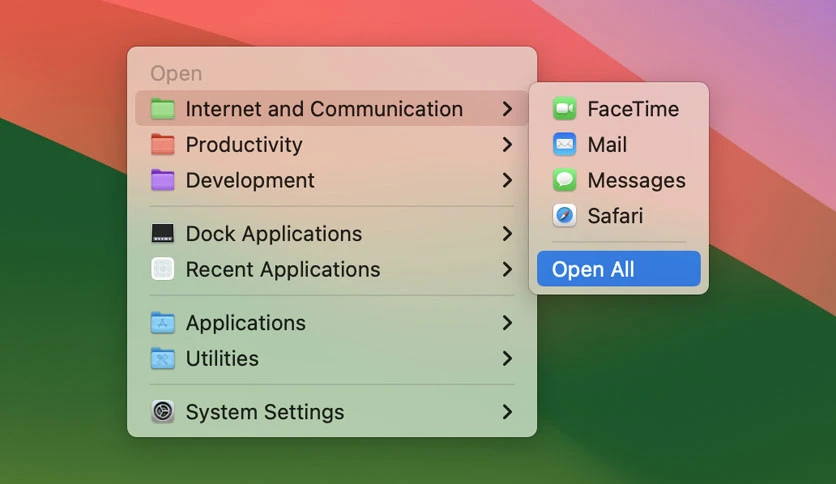
Task: Expand the Utilities submenu chevron
Action: 507,358
